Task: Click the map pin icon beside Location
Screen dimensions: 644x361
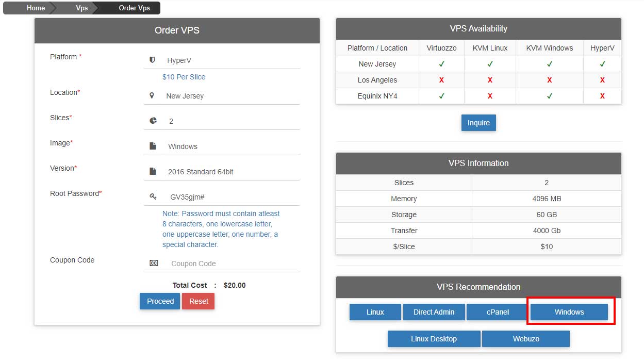Action: pyautogui.click(x=152, y=96)
